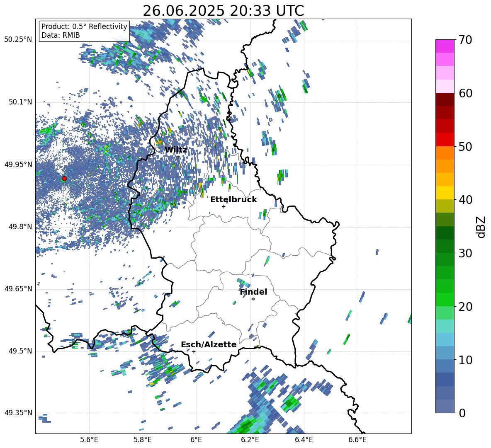Click the 50 tick on colorbar

point(465,146)
